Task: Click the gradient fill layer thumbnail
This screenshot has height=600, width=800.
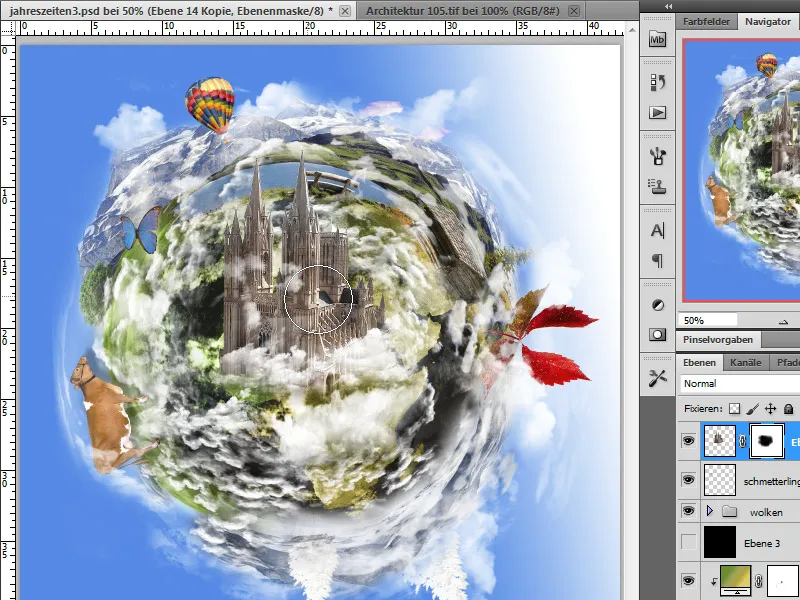Action: point(735,581)
